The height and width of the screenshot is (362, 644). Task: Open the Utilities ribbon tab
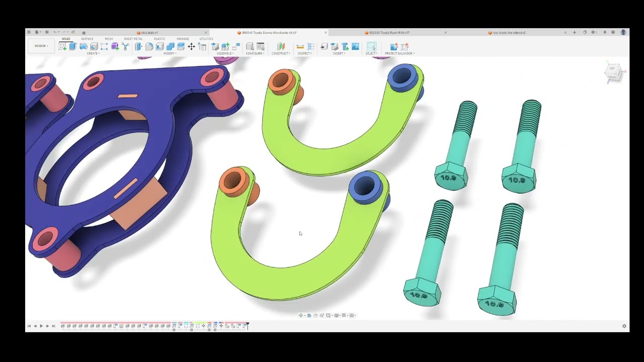206,39
